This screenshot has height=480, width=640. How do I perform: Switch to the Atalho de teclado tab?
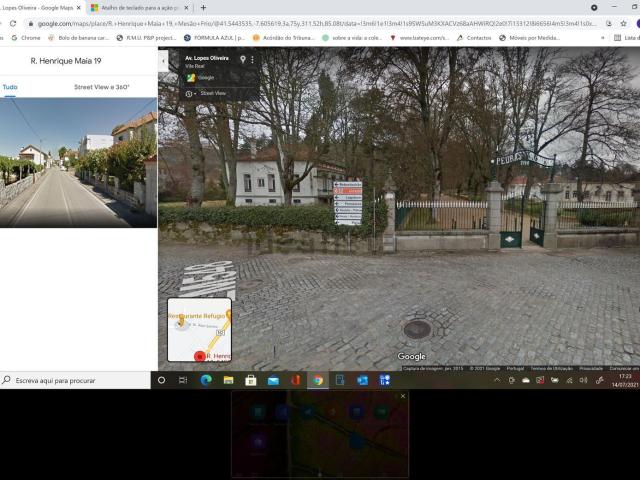click(x=139, y=8)
